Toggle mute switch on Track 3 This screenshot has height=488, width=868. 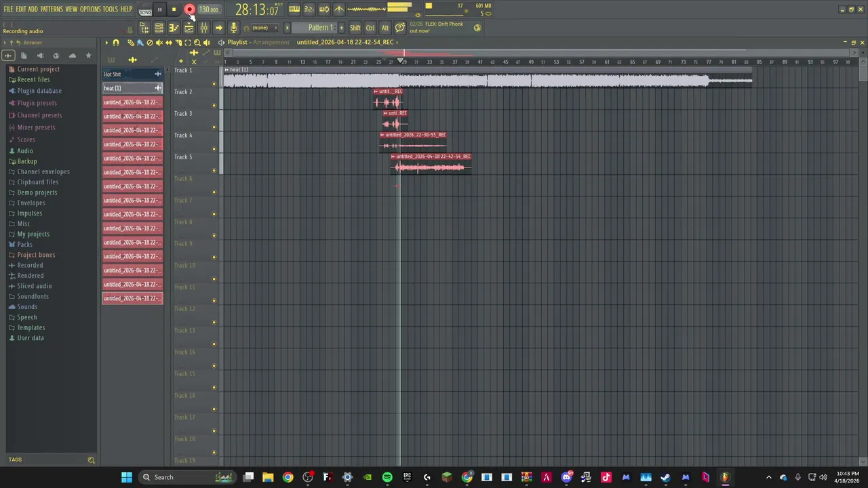tap(214, 127)
